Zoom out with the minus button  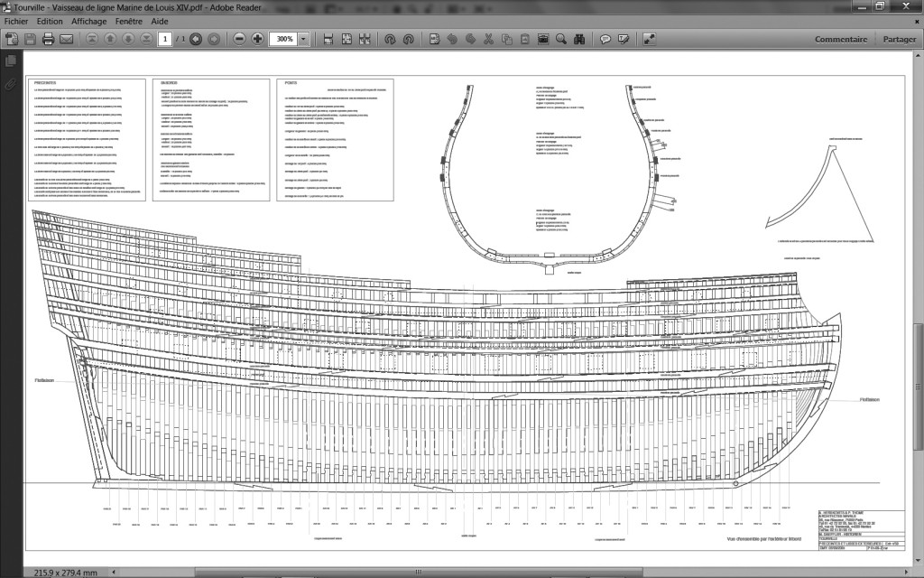tap(239, 40)
